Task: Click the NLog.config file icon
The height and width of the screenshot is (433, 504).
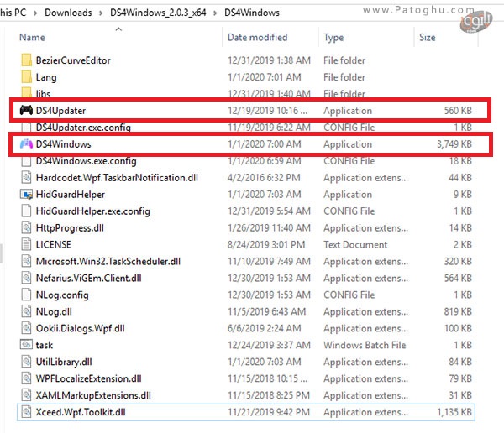Action: [x=26, y=295]
